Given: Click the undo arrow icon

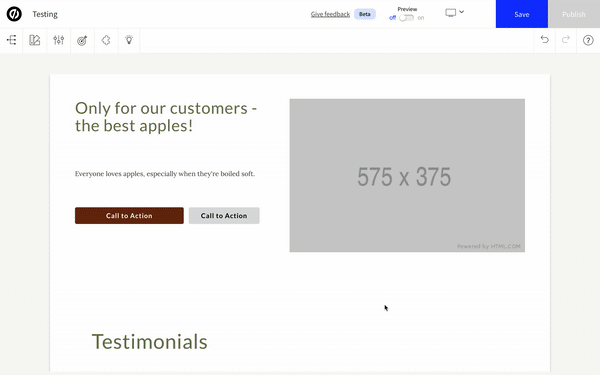Looking at the screenshot, I should [545, 39].
